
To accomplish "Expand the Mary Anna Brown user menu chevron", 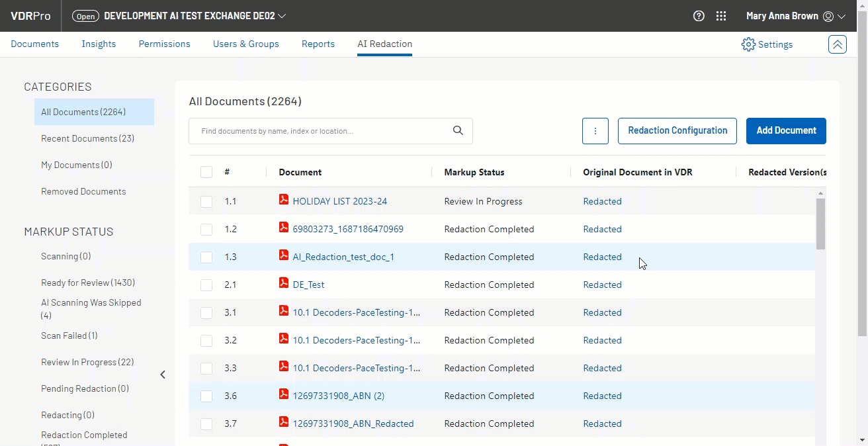I will pos(842,17).
